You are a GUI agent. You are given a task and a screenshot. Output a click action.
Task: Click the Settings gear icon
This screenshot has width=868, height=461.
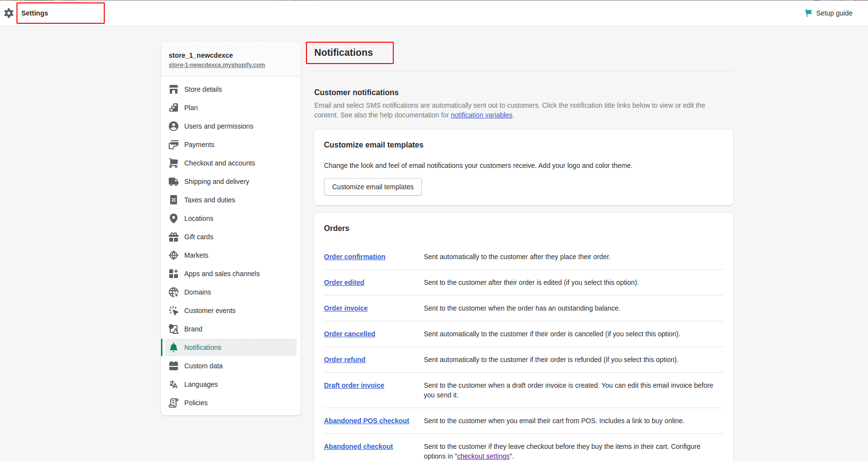(x=9, y=13)
